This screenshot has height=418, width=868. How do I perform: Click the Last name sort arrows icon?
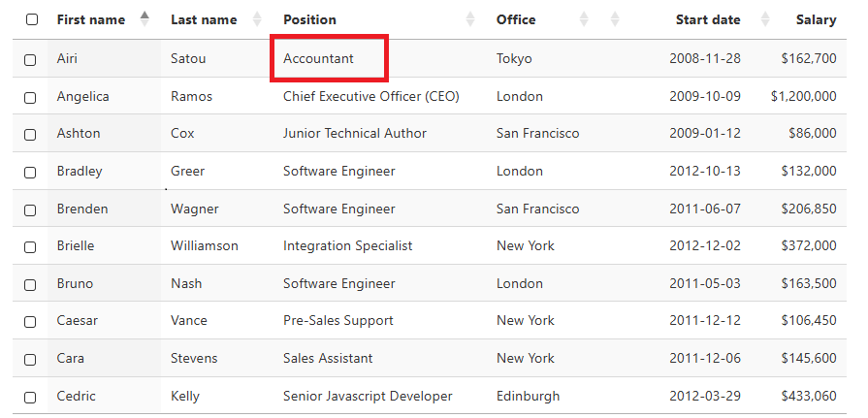[x=257, y=19]
